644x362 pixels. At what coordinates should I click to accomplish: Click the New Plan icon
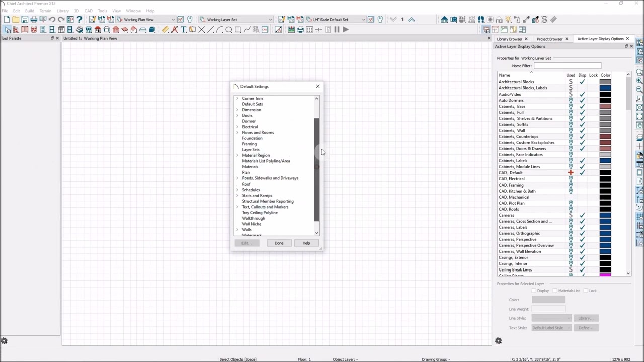point(7,20)
